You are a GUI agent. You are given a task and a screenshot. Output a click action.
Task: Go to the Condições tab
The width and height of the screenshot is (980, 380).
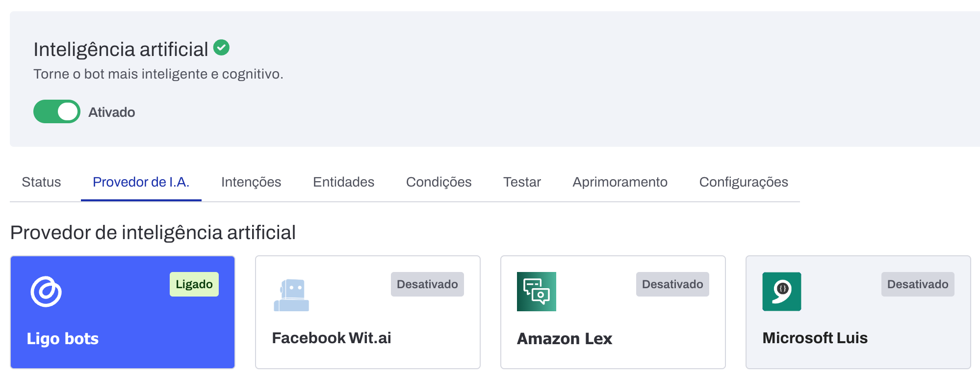[438, 182]
